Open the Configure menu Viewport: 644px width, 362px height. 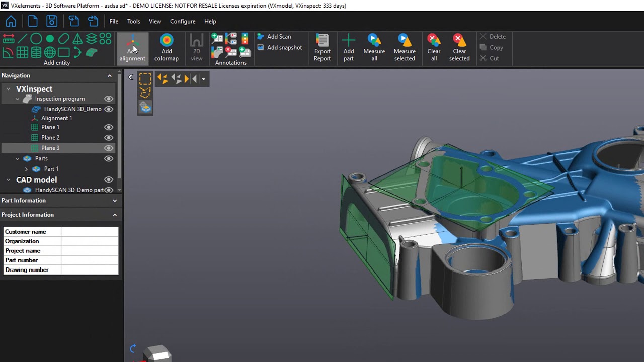point(182,21)
